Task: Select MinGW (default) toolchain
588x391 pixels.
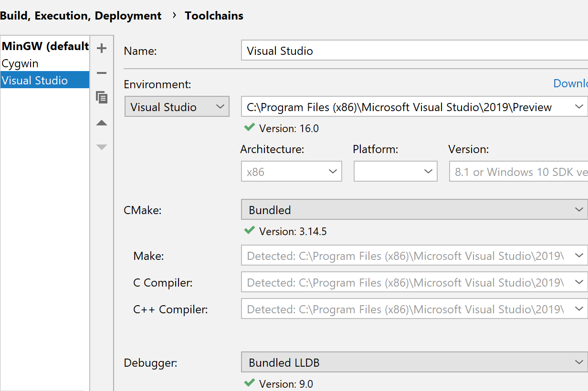Action: tap(45, 46)
